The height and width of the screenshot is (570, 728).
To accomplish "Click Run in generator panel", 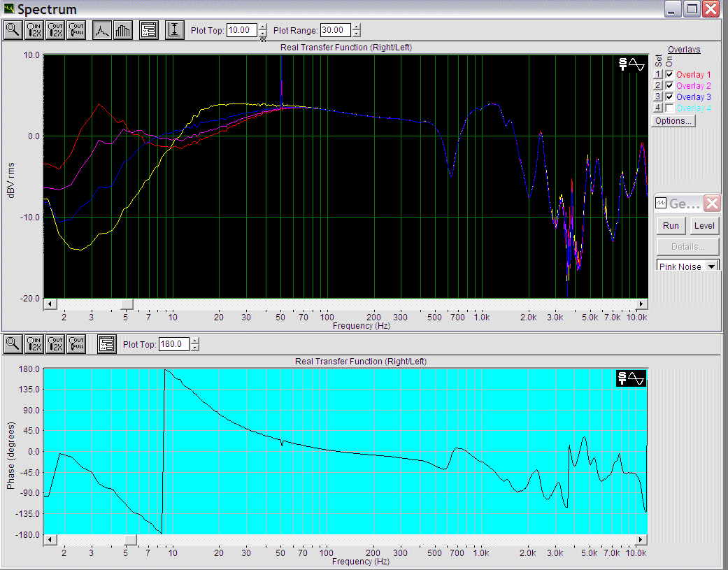I will (671, 226).
